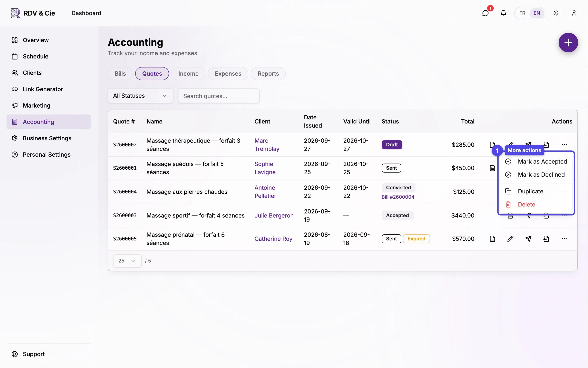The width and height of the screenshot is (588, 368).
Task: Open client Catherine Roy
Action: tap(273, 239)
